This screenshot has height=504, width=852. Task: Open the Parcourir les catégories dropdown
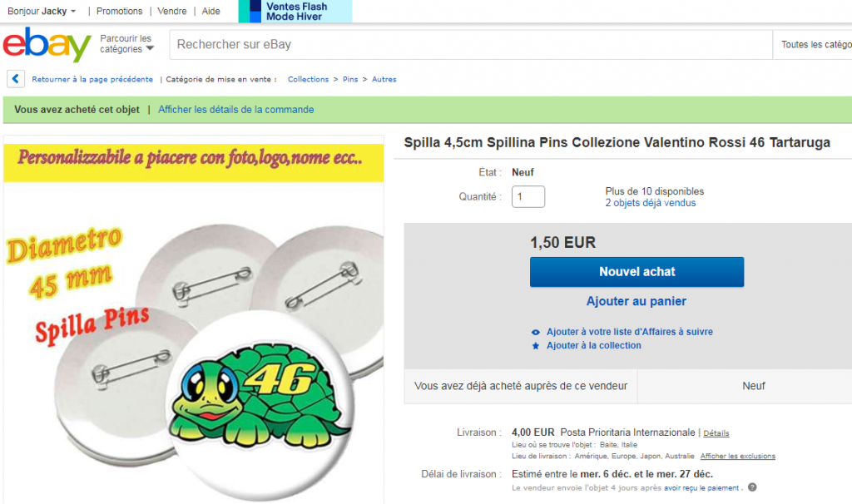[126, 44]
